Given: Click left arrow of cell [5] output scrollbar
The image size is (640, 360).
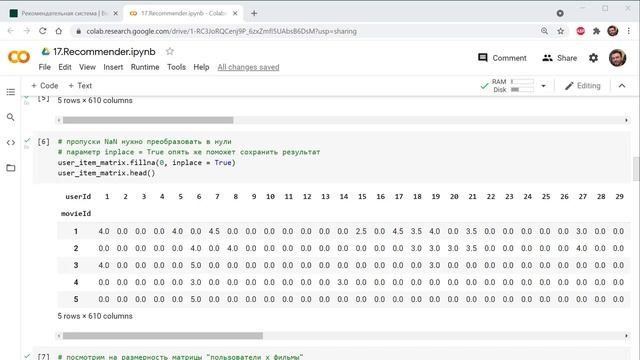Looking at the screenshot, I should tap(59, 120).
